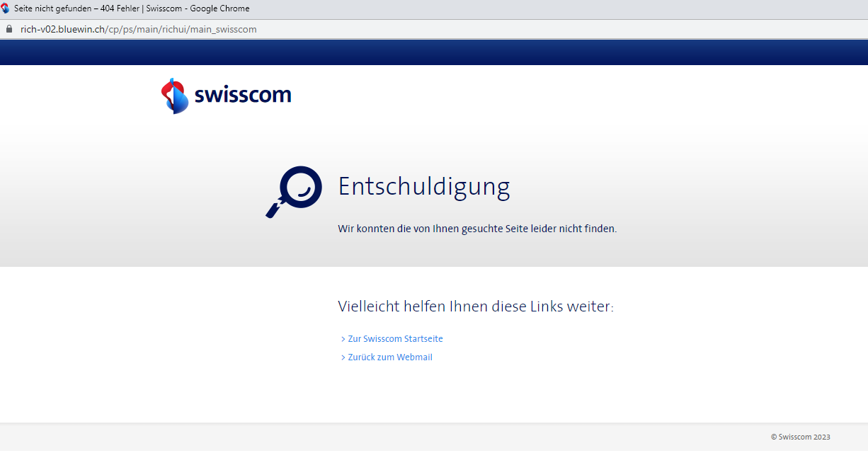This screenshot has height=470, width=868.
Task: Open the Zur Swisscom Startseite link
Action: point(395,339)
